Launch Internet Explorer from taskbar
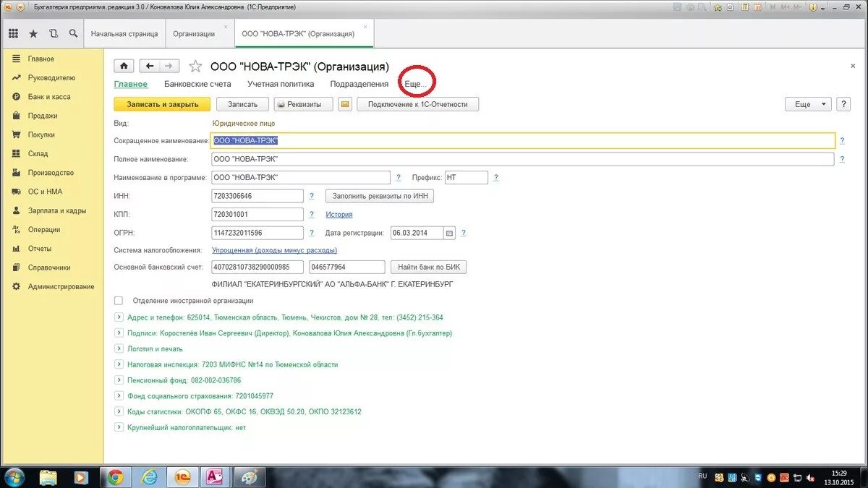Viewport: 868px width, 488px height. click(149, 477)
